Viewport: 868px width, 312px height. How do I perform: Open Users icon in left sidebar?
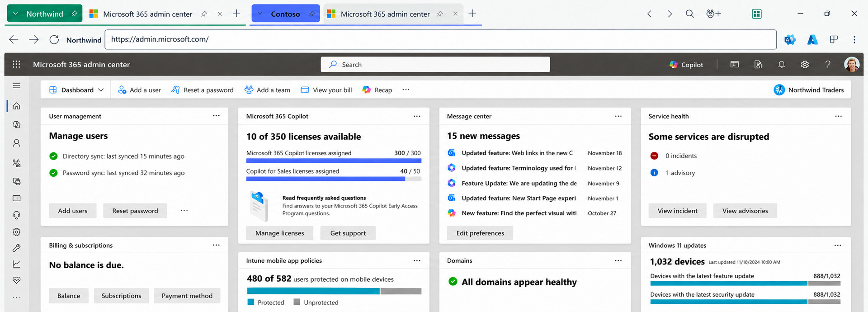pyautogui.click(x=17, y=143)
